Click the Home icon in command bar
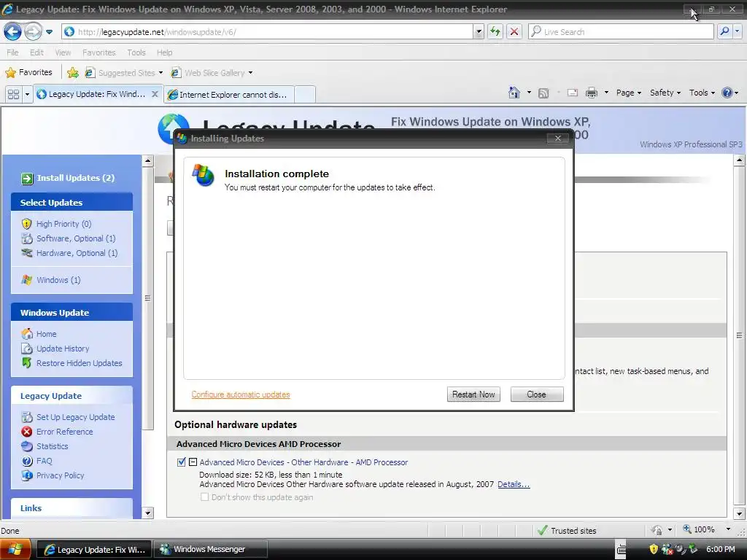Image resolution: width=747 pixels, height=560 pixels. 514,93
